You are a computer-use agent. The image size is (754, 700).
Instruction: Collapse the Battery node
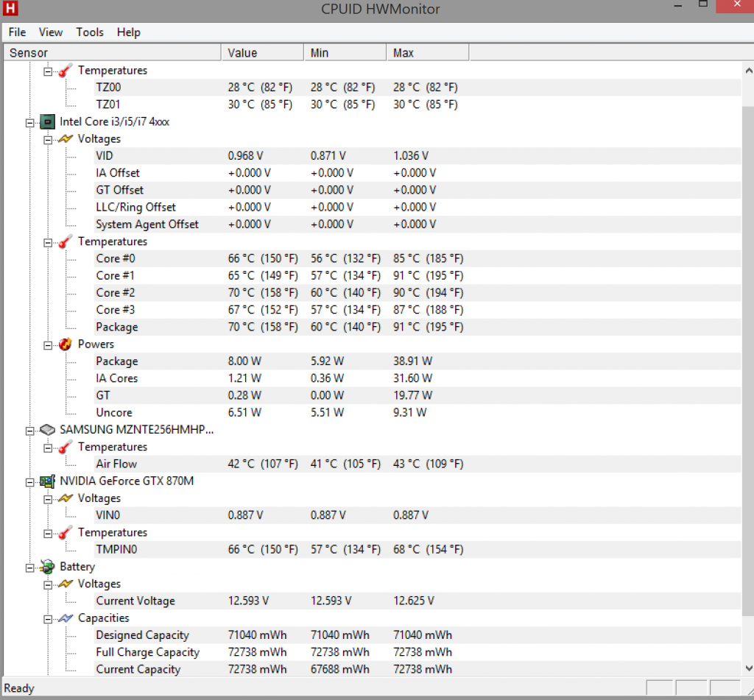point(29,568)
